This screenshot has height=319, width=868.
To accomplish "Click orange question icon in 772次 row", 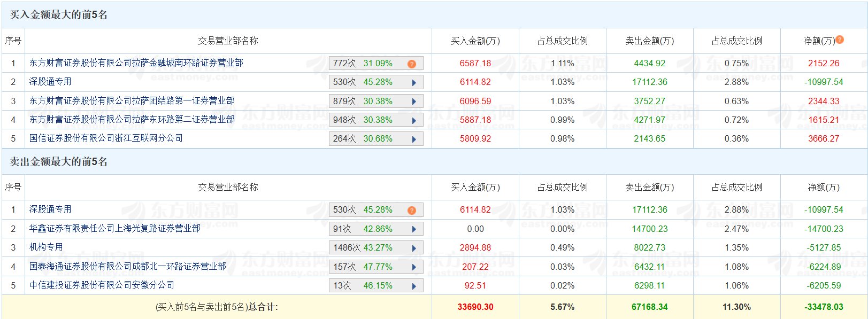I will coord(411,64).
